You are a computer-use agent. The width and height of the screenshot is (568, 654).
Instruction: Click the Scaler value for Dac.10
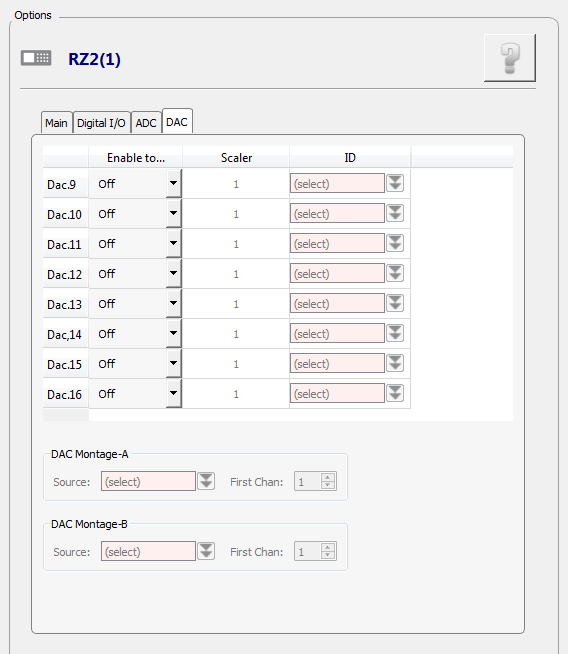[236, 214]
